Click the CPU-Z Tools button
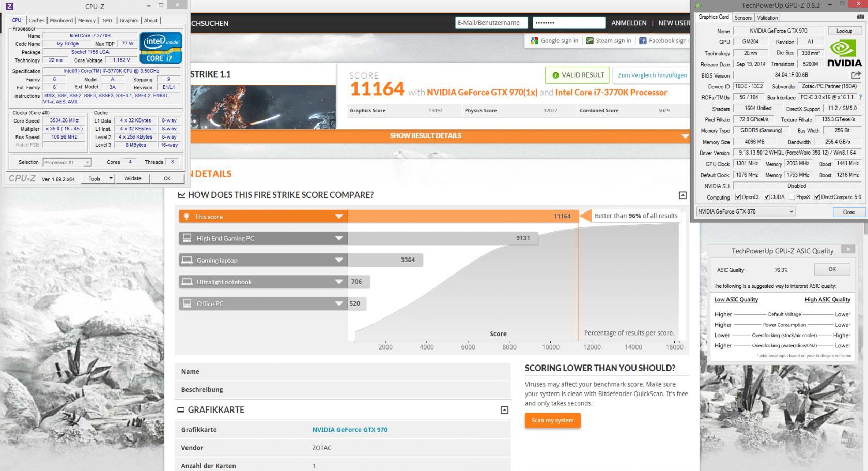Viewport: 868px width, 471px height. tap(94, 178)
